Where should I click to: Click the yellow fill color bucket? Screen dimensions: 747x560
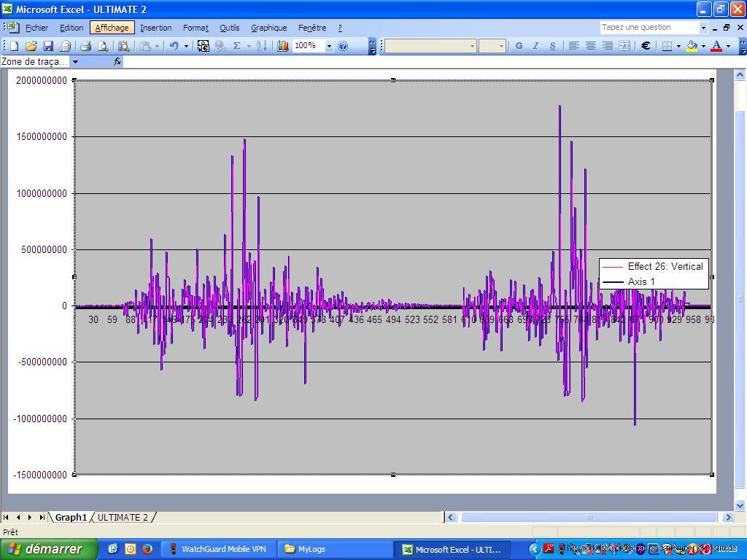pos(692,46)
